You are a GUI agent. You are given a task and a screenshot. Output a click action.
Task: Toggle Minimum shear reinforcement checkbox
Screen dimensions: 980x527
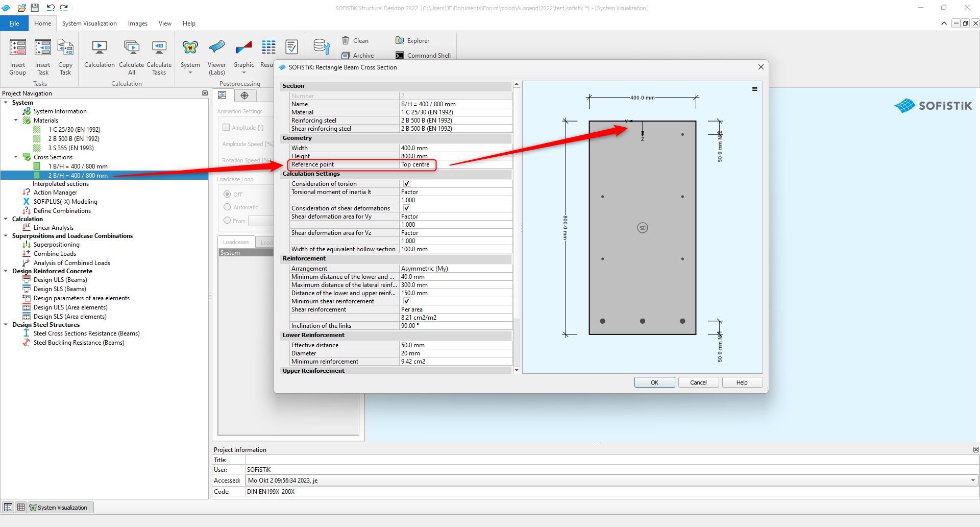pyautogui.click(x=407, y=301)
